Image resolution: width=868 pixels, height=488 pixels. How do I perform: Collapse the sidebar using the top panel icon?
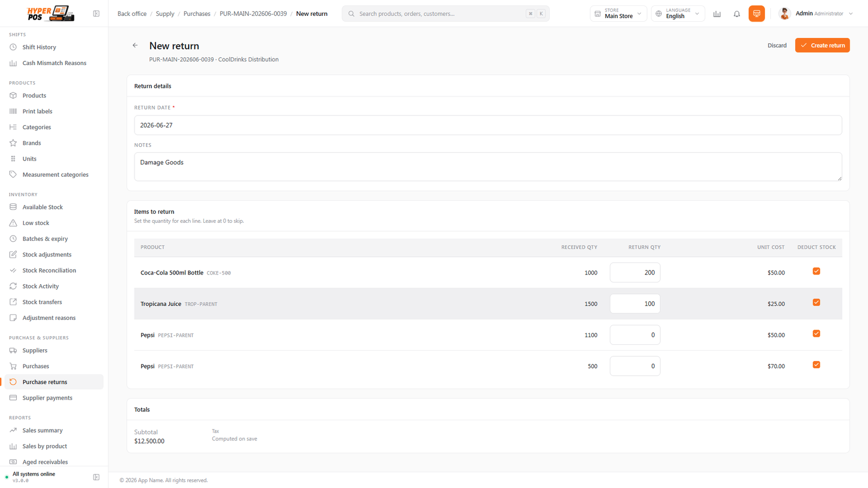pos(96,14)
